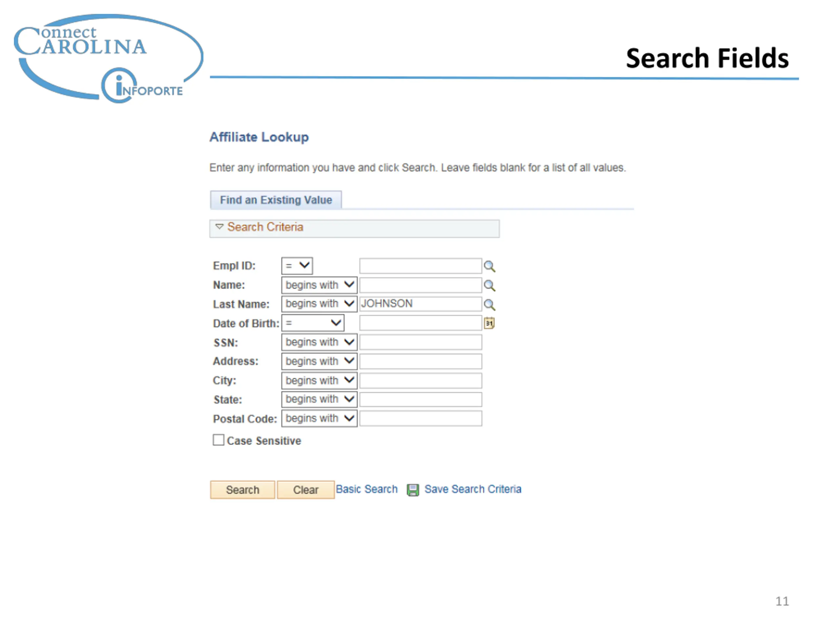Open the Name operator dropdown
Screen dimensions: 840x630
coord(319,285)
